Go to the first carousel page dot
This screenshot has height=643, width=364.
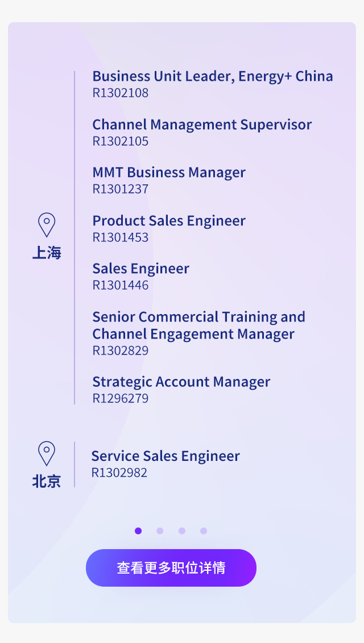click(x=138, y=531)
